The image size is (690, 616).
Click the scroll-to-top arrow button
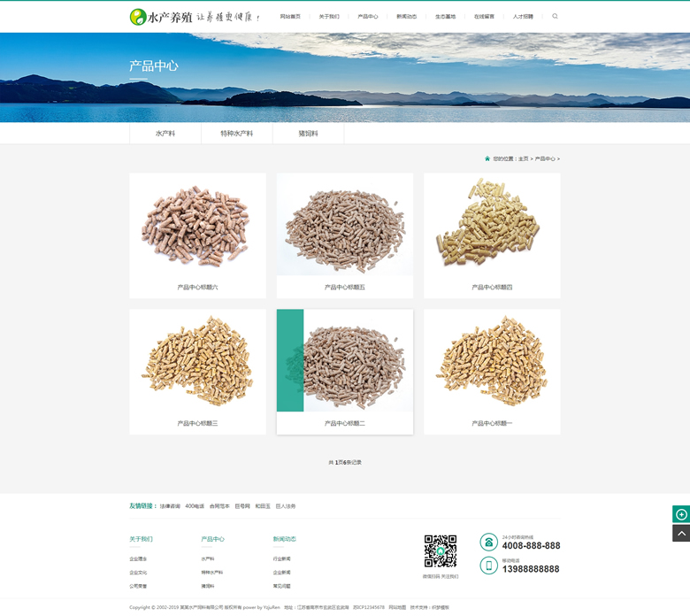point(680,533)
